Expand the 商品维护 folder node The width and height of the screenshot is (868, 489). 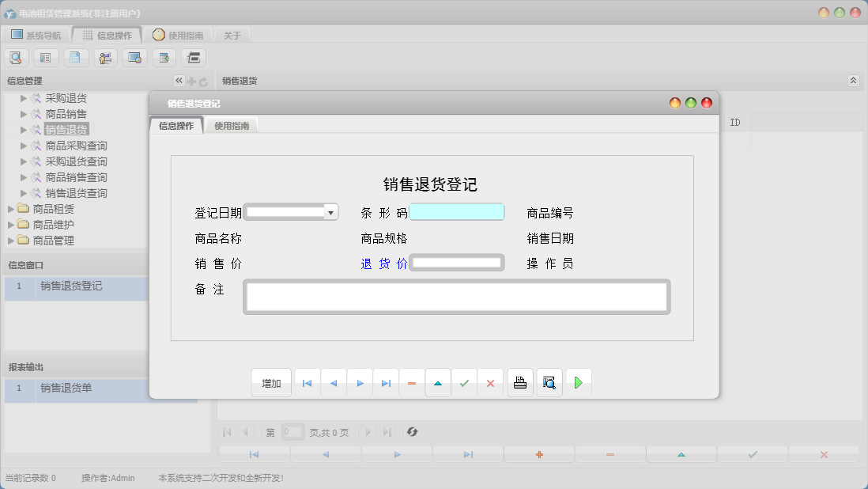coord(11,225)
